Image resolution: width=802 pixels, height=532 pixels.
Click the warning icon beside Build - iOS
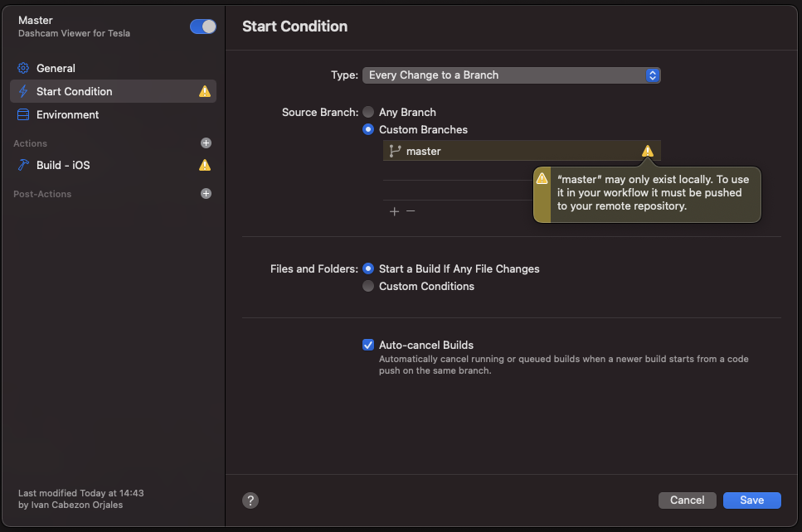click(205, 165)
